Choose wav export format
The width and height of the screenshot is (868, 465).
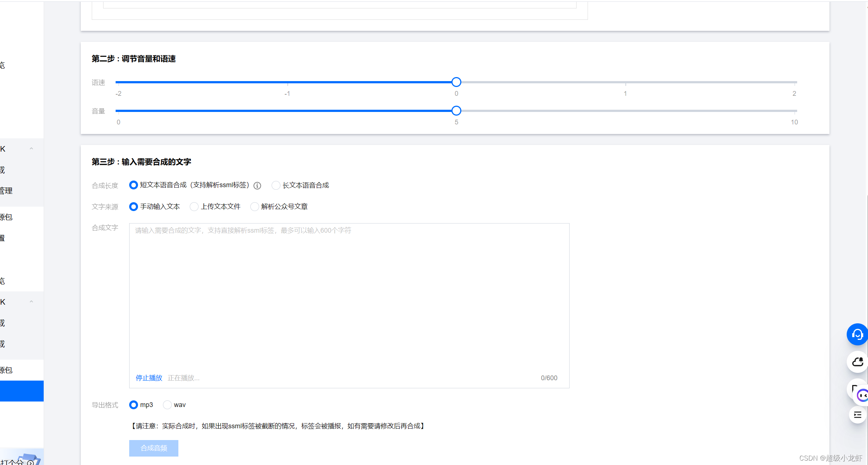(x=167, y=405)
